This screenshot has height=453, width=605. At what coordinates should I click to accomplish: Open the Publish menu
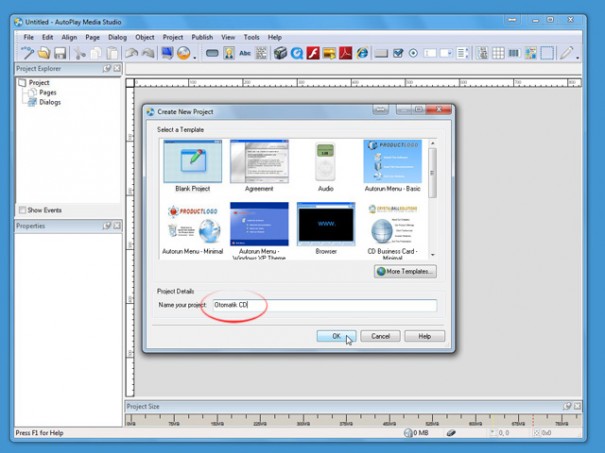click(x=202, y=37)
